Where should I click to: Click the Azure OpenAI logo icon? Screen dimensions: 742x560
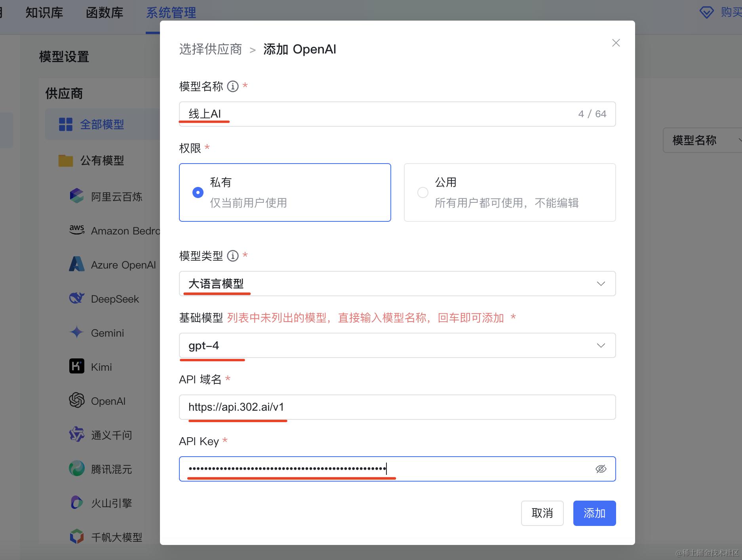77,264
